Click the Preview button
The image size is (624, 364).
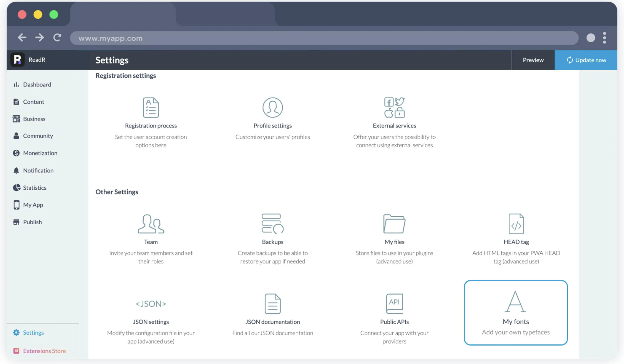click(533, 60)
